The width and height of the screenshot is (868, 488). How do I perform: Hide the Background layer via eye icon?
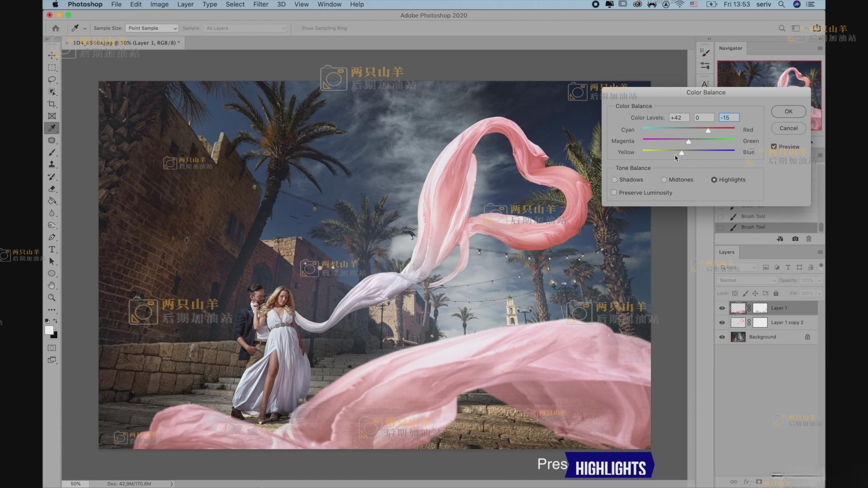722,337
